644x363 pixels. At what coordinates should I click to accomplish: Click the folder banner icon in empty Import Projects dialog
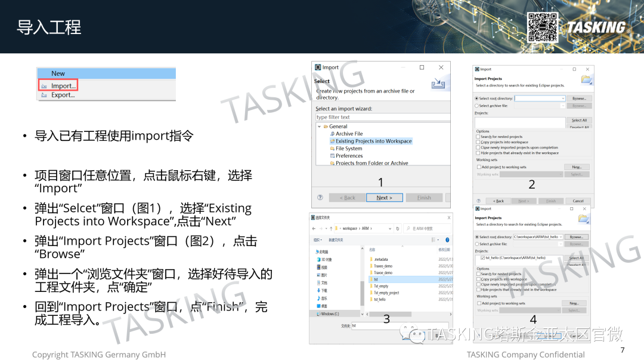[587, 80]
